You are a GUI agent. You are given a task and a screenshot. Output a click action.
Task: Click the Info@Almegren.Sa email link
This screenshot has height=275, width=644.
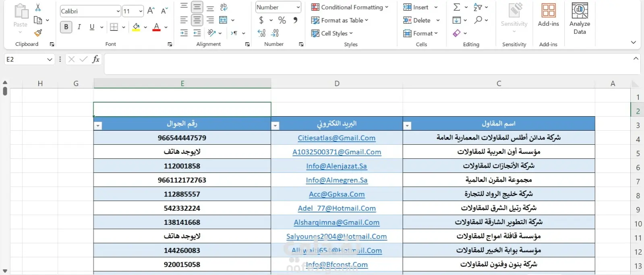pos(336,180)
